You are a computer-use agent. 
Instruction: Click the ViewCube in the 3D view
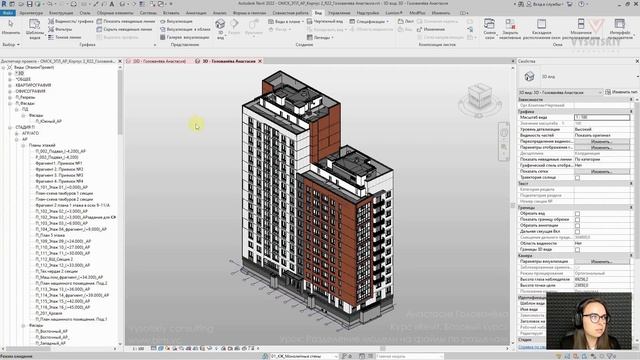tap(479, 97)
